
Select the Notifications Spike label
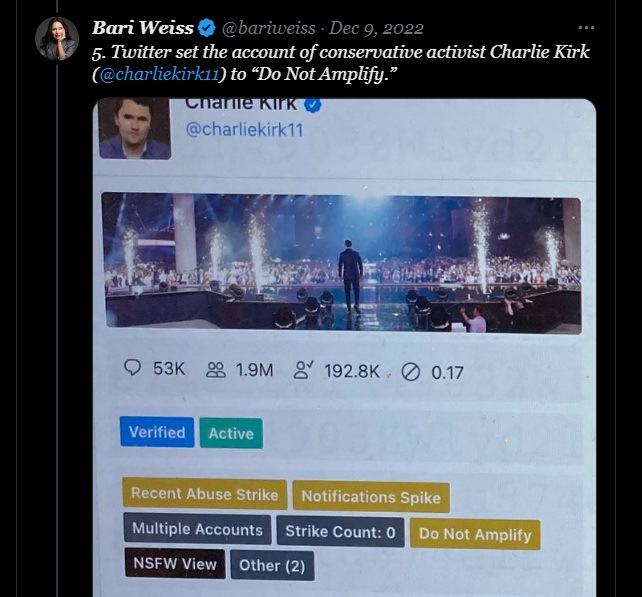point(370,496)
